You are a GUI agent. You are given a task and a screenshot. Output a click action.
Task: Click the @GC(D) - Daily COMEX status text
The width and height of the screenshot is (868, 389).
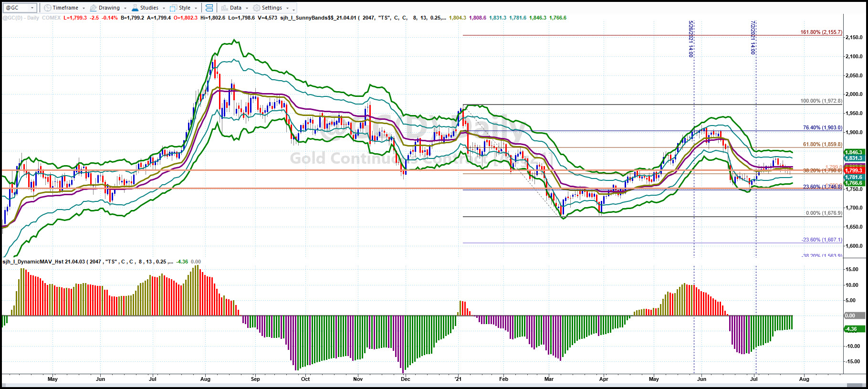coord(32,18)
